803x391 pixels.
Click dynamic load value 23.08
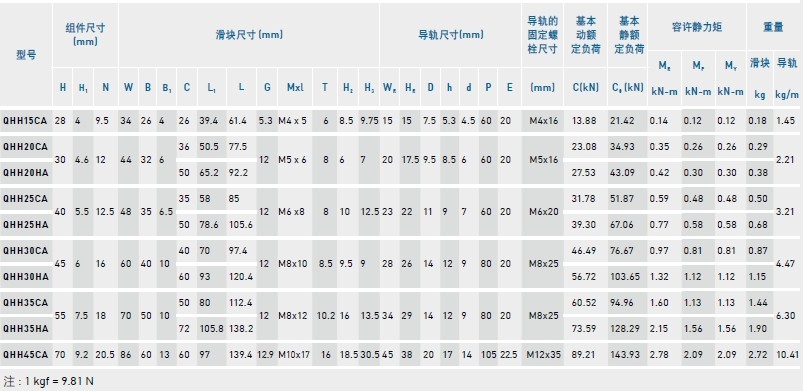pyautogui.click(x=584, y=147)
